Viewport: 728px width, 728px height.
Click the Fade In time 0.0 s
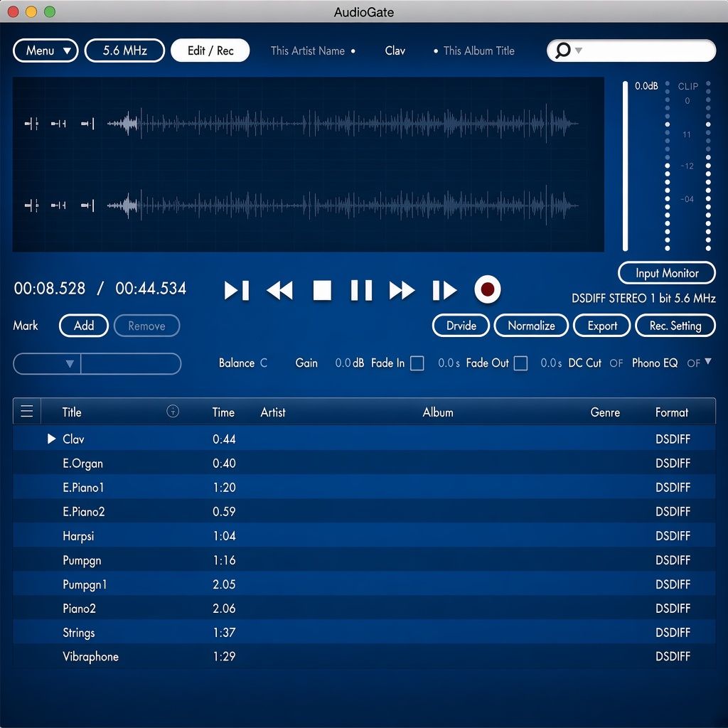tap(449, 363)
